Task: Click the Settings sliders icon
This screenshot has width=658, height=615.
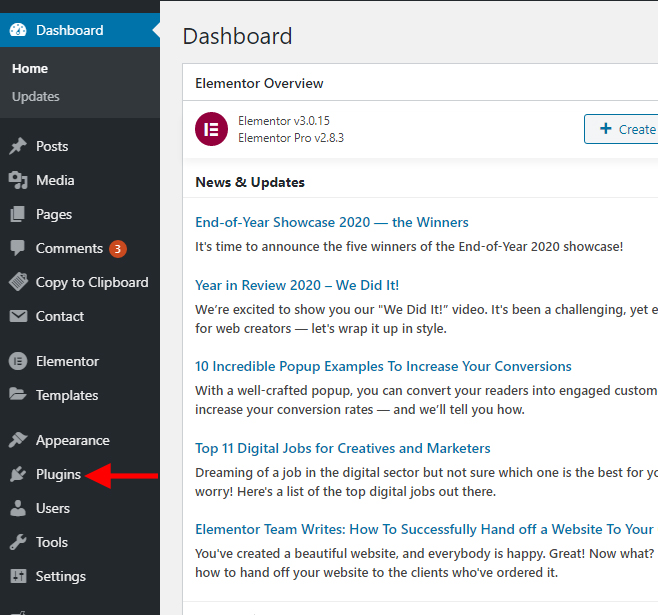Action: coord(18,576)
